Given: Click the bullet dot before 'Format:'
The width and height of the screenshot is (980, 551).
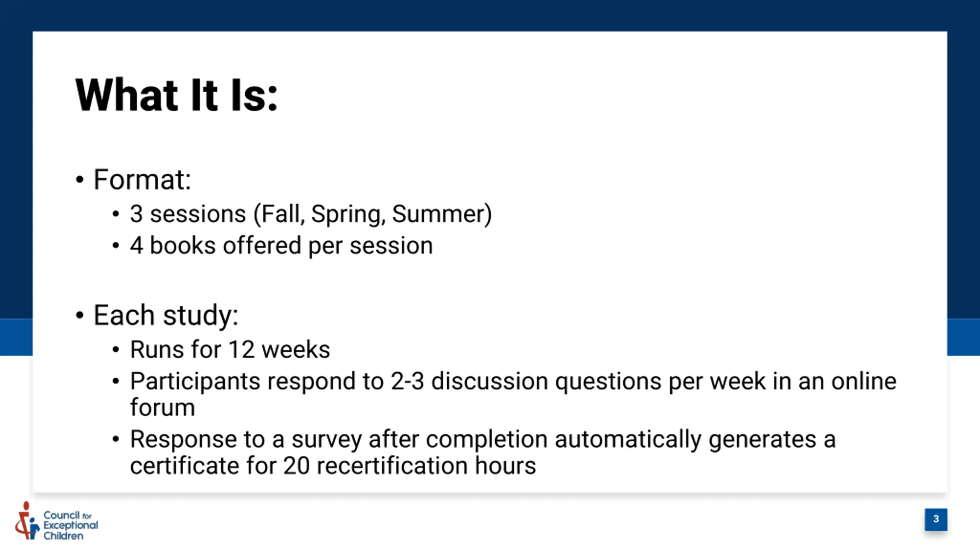Looking at the screenshot, I should 80,179.
